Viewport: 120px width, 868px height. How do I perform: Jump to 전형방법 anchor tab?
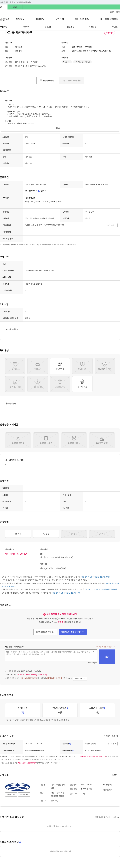(93, 27)
